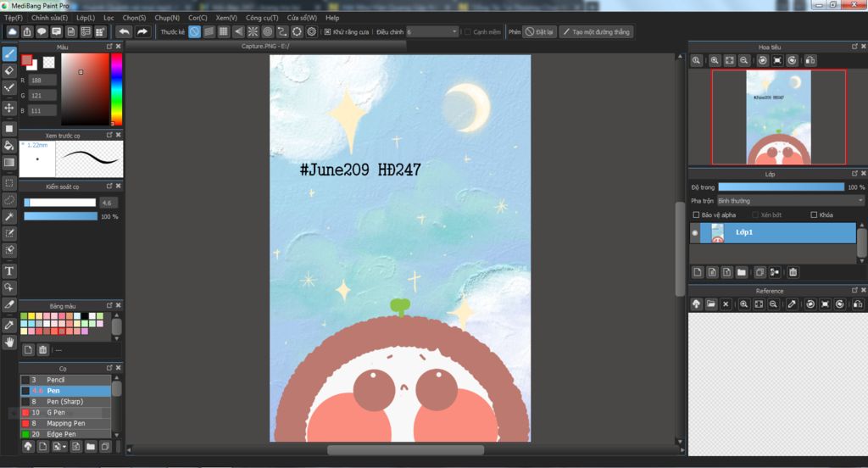The height and width of the screenshot is (468, 868).
Task: Click the Đặt lại reset button
Action: [x=540, y=31]
